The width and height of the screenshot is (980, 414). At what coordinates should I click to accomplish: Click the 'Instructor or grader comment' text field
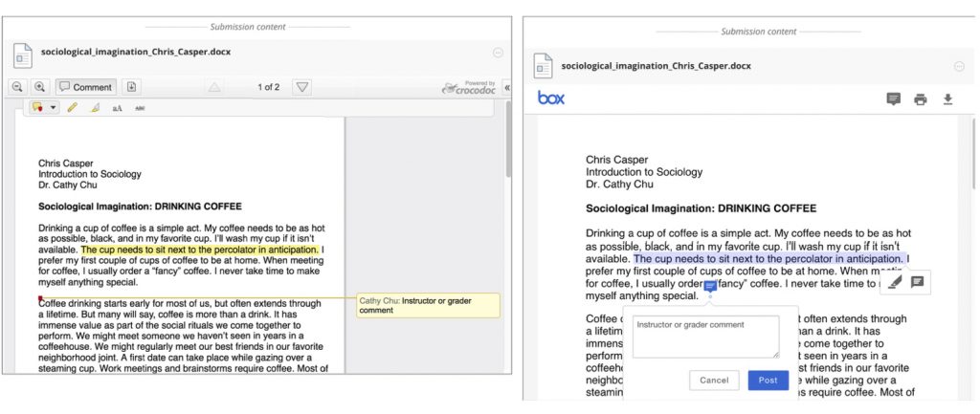pos(705,337)
